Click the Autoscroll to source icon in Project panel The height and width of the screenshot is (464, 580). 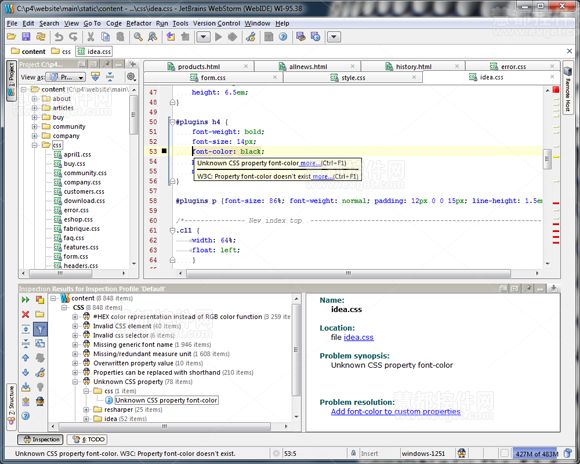click(x=95, y=77)
